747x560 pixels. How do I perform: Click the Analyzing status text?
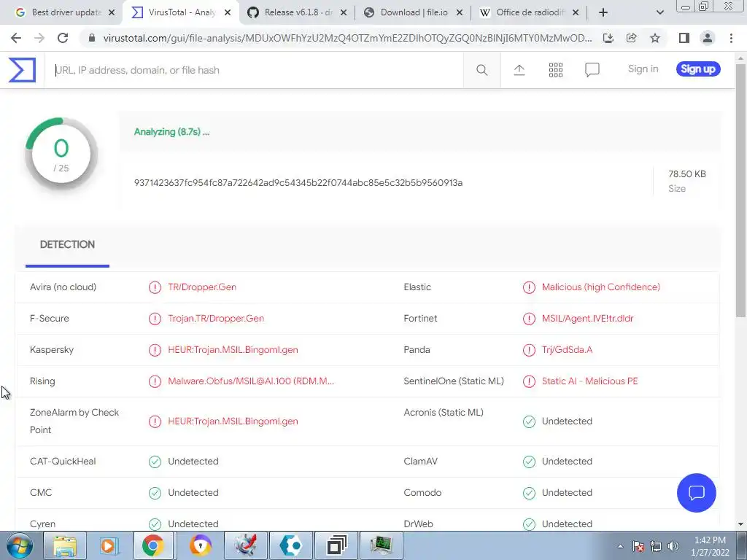pos(171,132)
